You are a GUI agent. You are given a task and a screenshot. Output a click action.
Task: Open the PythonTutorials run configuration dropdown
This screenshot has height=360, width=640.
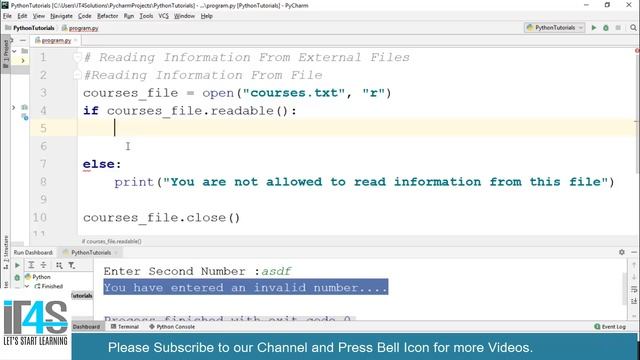point(555,28)
